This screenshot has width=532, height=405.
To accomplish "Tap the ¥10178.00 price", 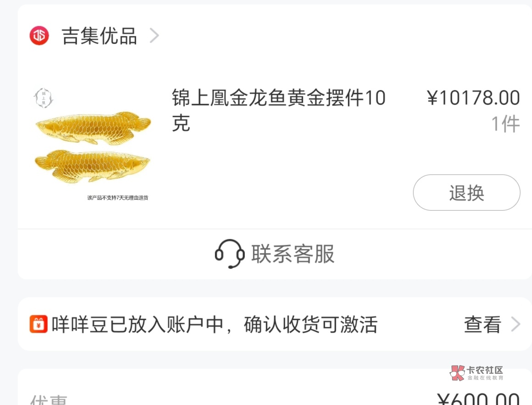I will click(473, 98).
